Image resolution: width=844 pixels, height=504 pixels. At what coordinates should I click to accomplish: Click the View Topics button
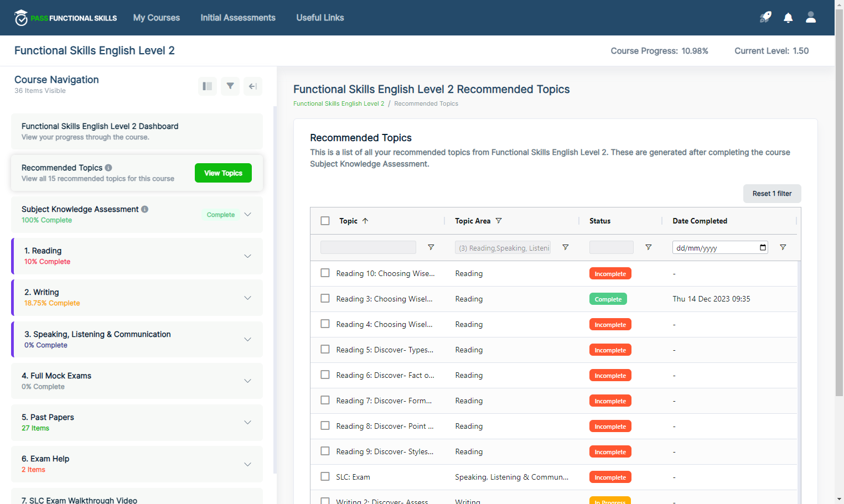(223, 173)
